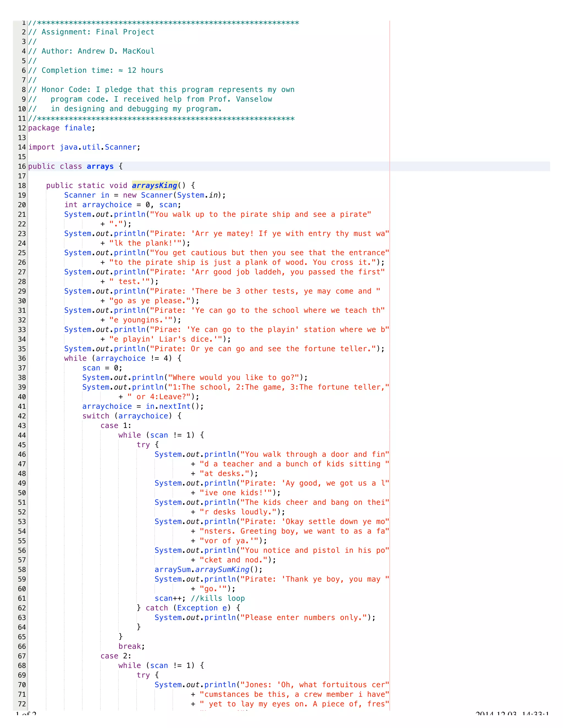The image size is (563, 728).
Task: Click 'while (arraychoice != 4) {' line
Action: (x=123, y=358)
